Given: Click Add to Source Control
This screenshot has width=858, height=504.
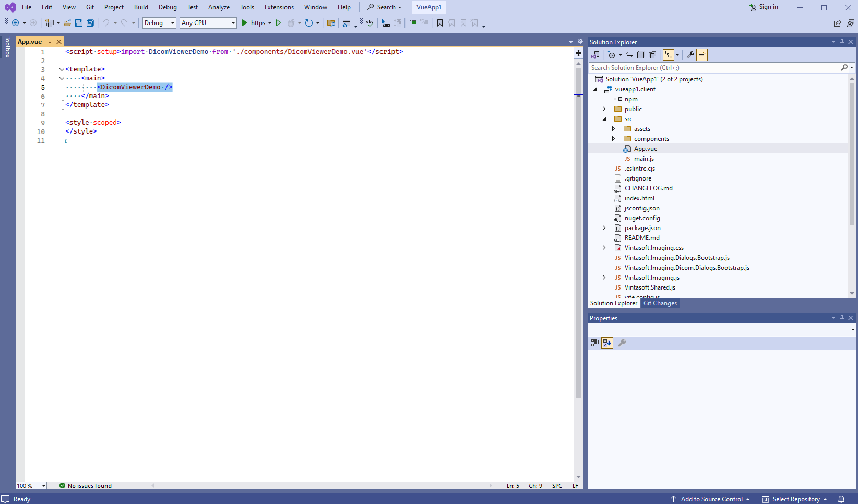Looking at the screenshot, I should [711, 499].
